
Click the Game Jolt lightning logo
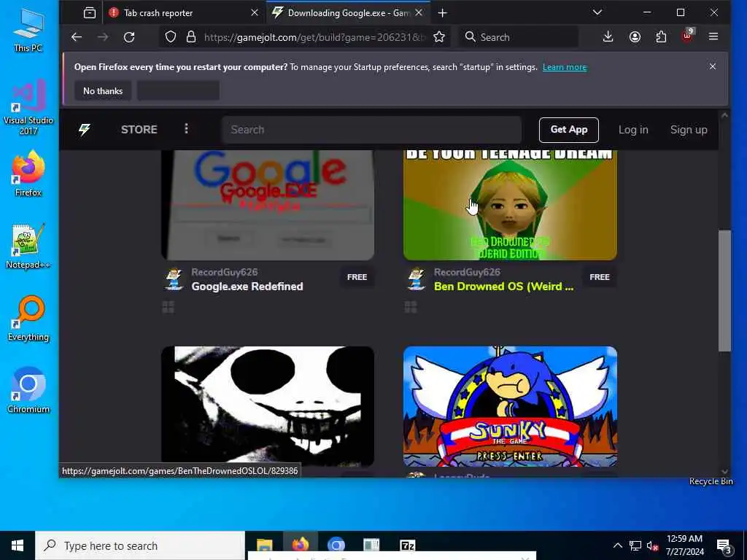85,130
